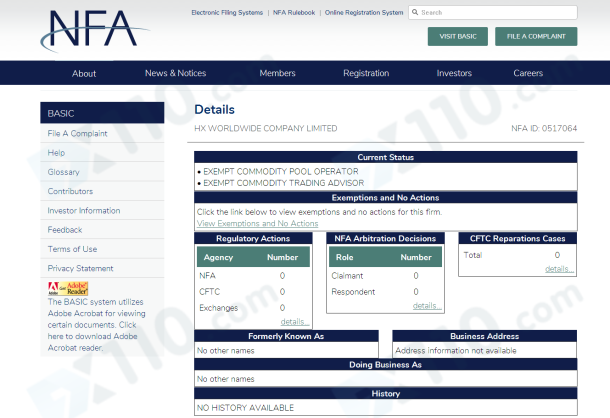Click the Regulatory Actions header

253,238
